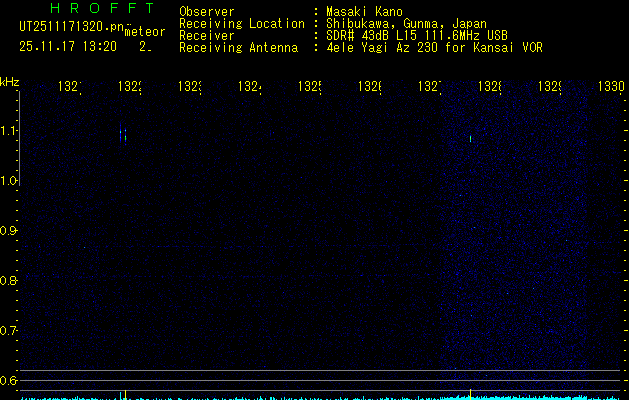This screenshot has height=400, width=629.
Task: Click the yellow bottom-strip marker below the echo before 1328
Action: pos(470,394)
